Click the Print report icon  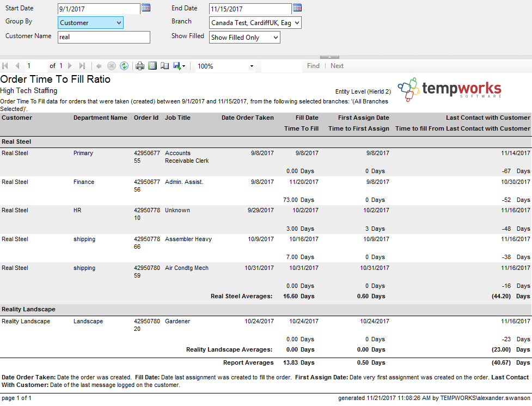[140, 66]
